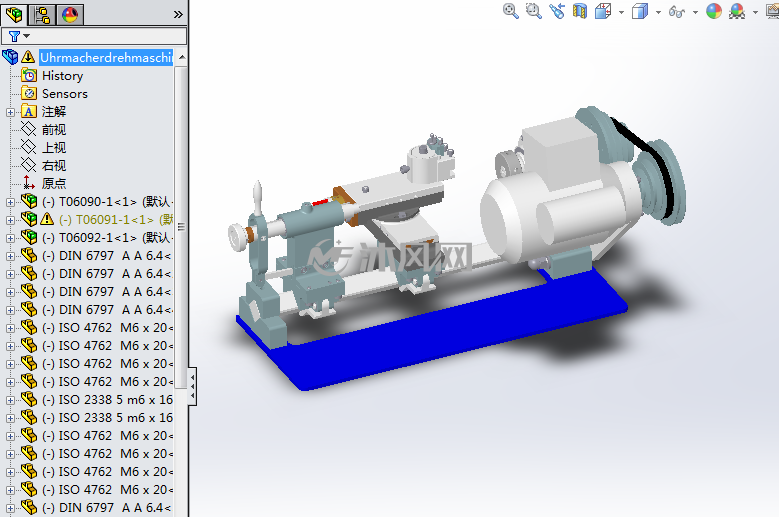Click the warning icon beside Uhrmacherdrehmaschi
The width and height of the screenshot is (779, 517).
[x=28, y=56]
